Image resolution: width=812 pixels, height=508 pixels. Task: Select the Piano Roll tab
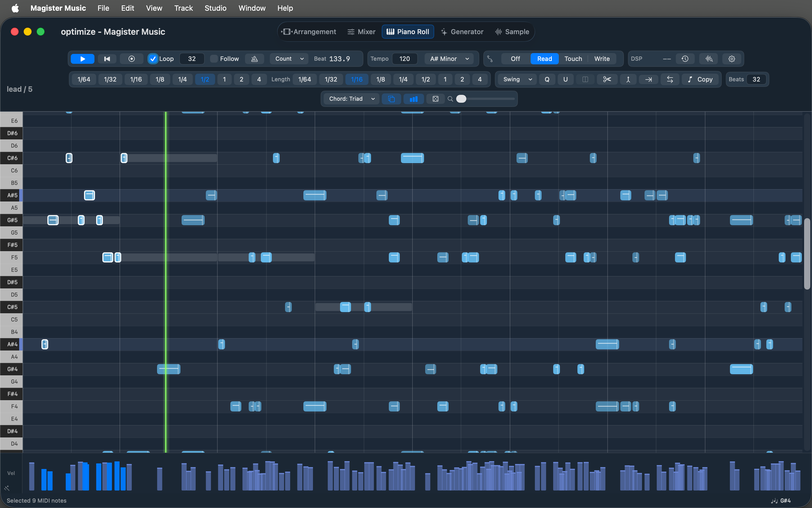coord(408,32)
